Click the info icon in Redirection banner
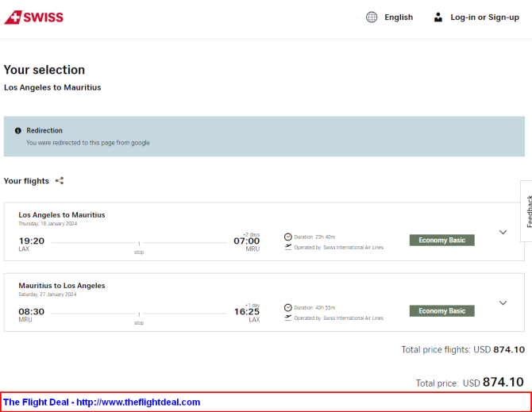532x412 pixels. pos(18,131)
